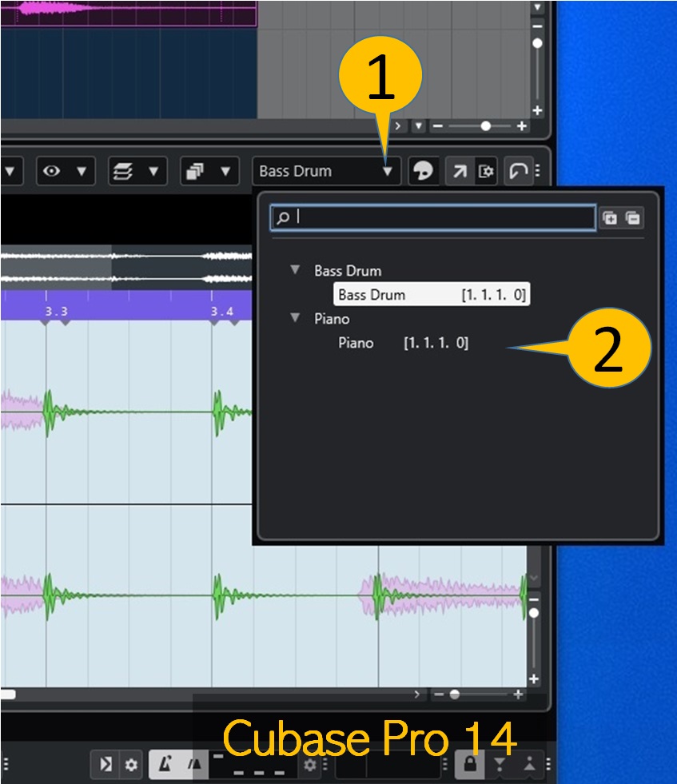Open the leftmost cut-off toolbar dropdown arrow
This screenshot has height=784, width=677.
[10, 172]
